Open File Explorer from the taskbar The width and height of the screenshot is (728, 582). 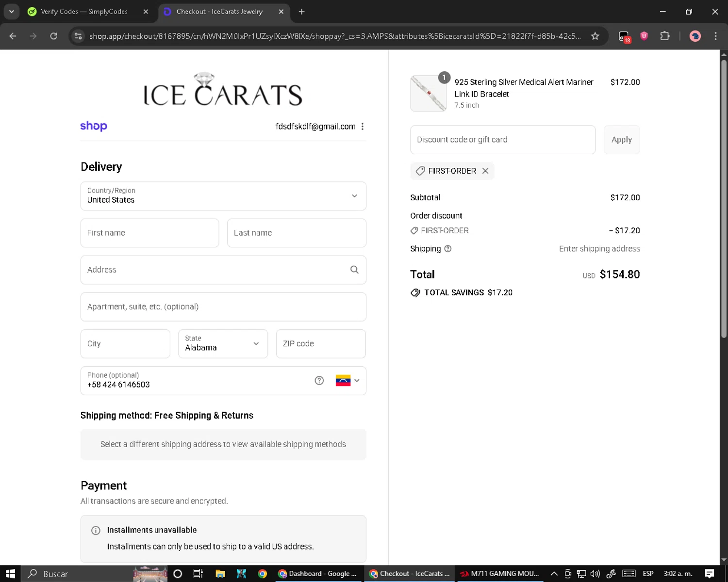[220, 574]
